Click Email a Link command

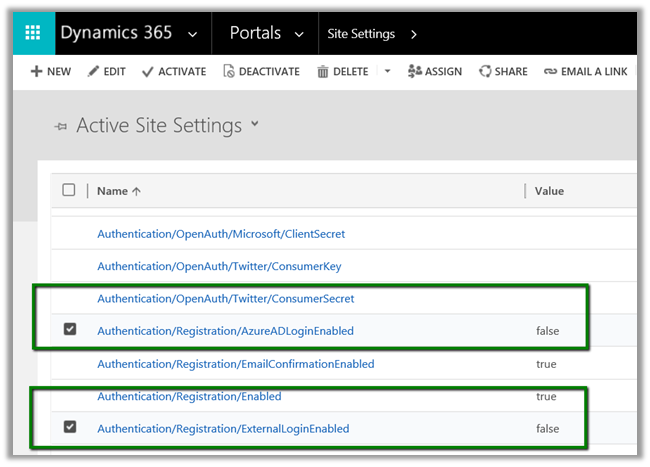pyautogui.click(x=583, y=72)
